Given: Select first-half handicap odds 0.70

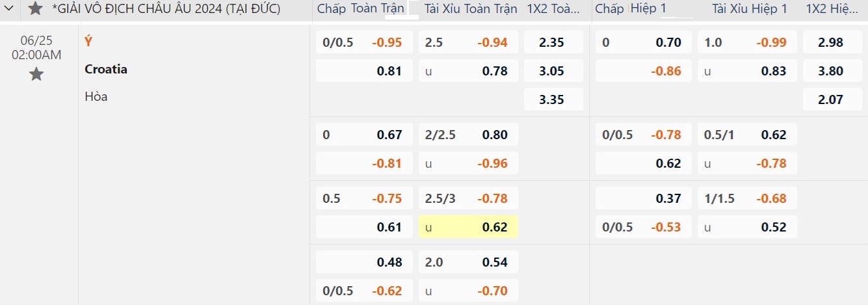Looking at the screenshot, I should point(644,42).
